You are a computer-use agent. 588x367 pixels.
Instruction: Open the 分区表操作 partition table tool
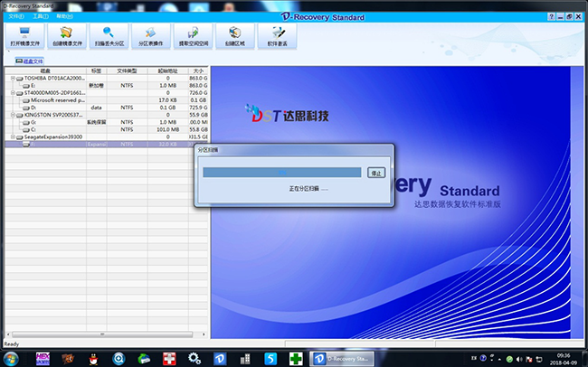click(x=151, y=36)
